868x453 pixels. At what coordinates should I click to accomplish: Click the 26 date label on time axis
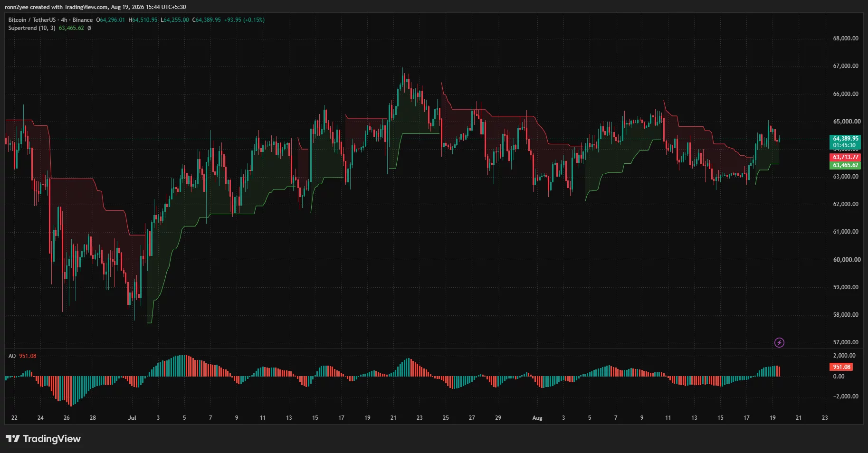click(67, 418)
